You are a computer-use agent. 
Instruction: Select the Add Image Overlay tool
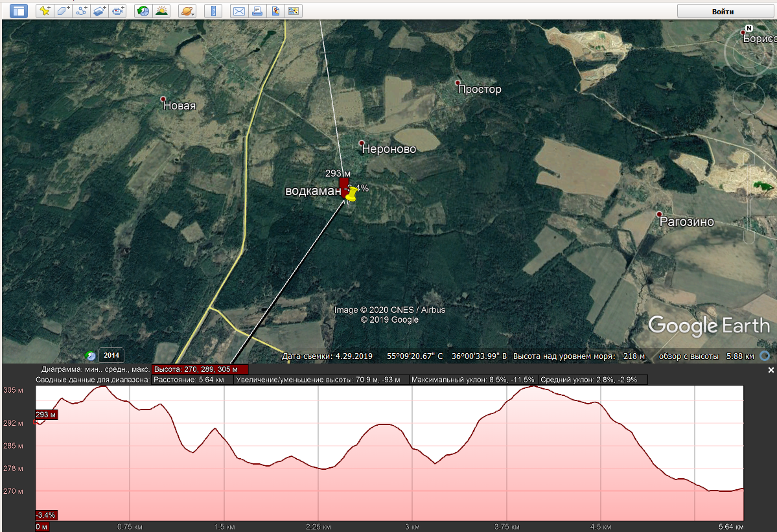point(100,11)
